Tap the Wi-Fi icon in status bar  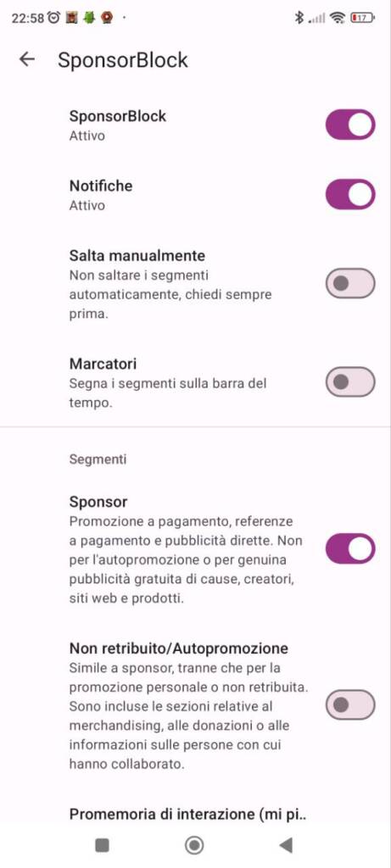(x=337, y=18)
